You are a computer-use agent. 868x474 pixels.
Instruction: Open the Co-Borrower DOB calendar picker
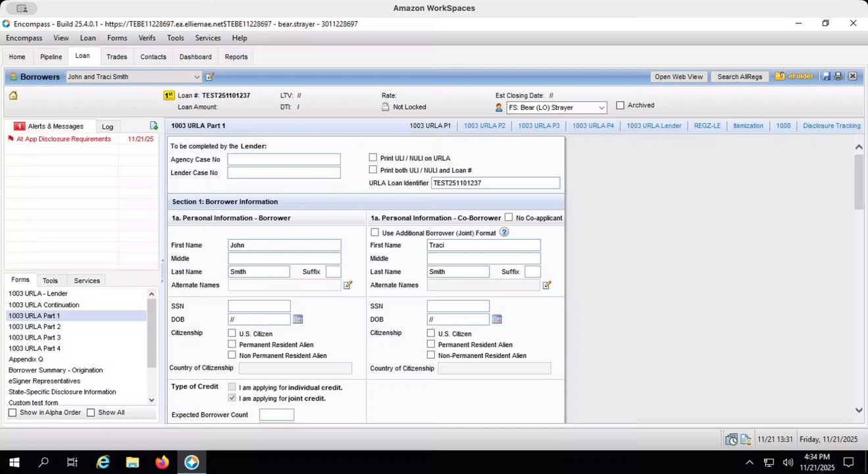pos(497,319)
